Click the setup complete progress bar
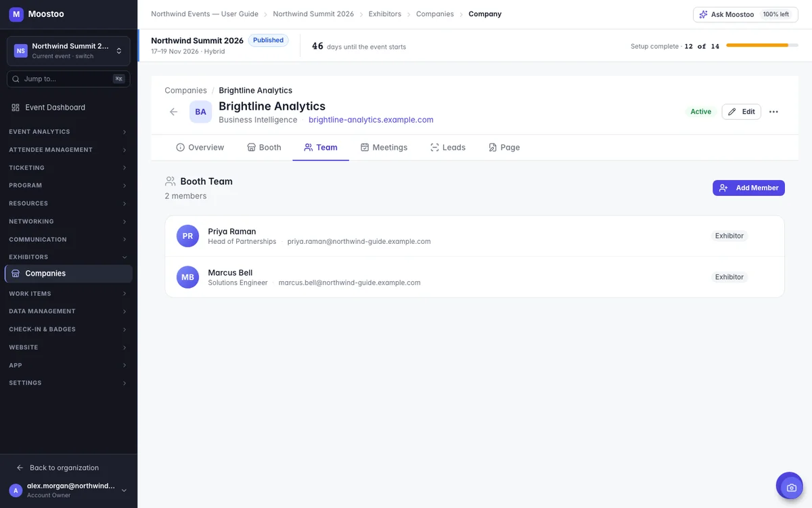812x508 pixels. pyautogui.click(x=762, y=45)
